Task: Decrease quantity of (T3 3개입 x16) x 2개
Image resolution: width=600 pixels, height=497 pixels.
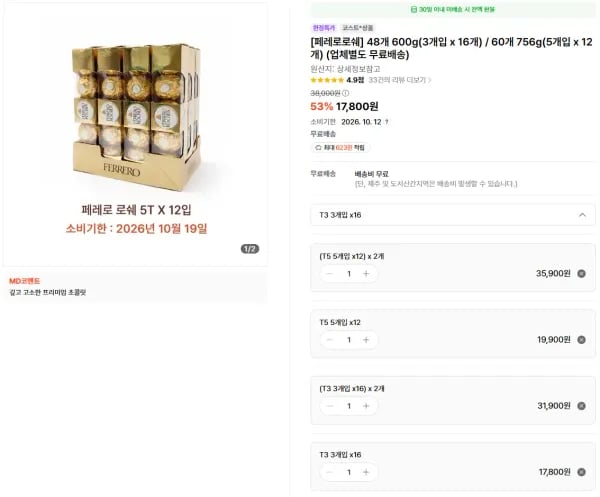Action: 329,406
